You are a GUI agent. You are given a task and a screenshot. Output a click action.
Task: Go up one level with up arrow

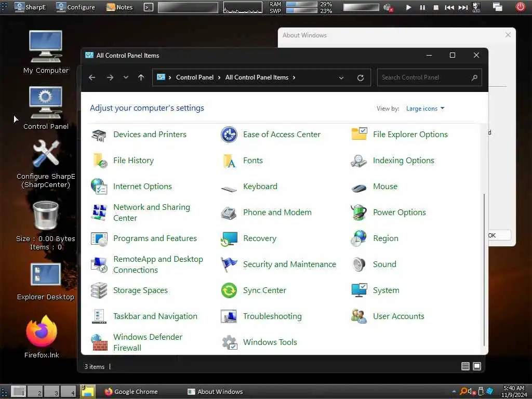tap(141, 77)
